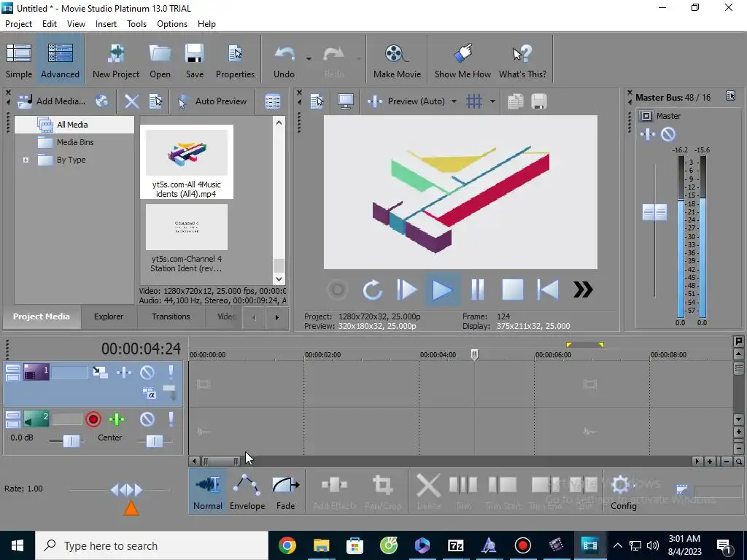This screenshot has width=747, height=560.
Task: Open project Properties
Action: (x=235, y=60)
